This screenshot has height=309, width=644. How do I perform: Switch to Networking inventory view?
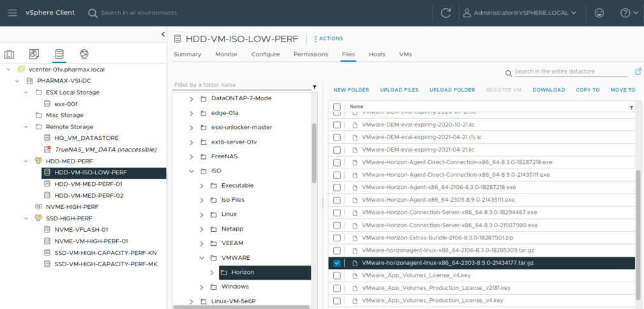point(84,54)
